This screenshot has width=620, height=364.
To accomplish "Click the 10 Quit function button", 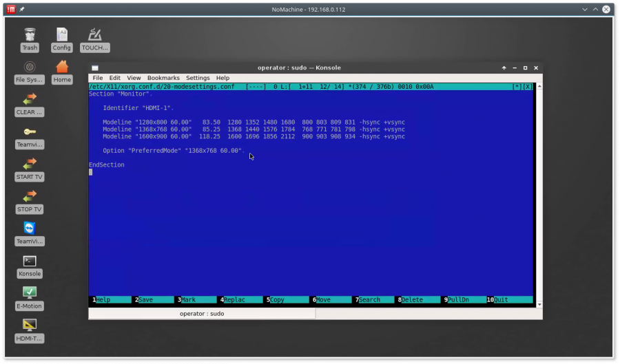I will click(x=508, y=300).
